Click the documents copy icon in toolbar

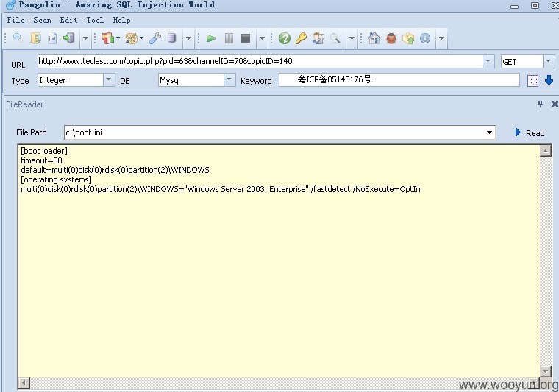35,38
